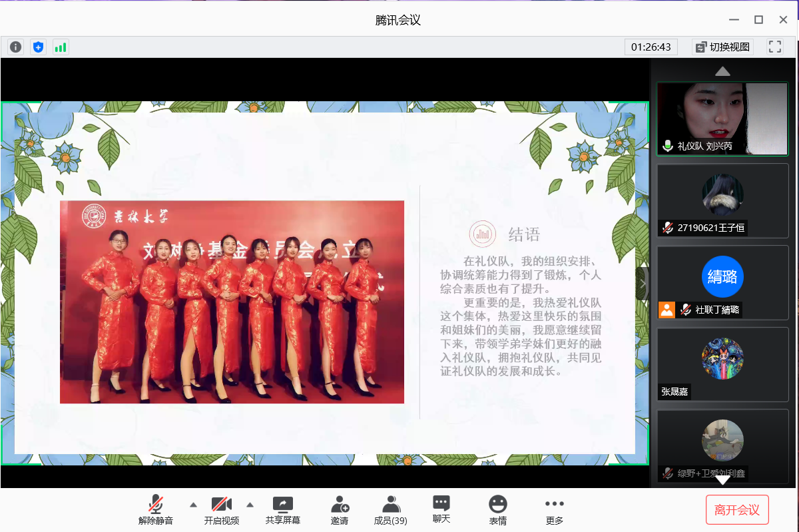Viewport: 799px width, 532px height.
Task: Start 共享屏幕 screen sharing
Action: coord(283,510)
